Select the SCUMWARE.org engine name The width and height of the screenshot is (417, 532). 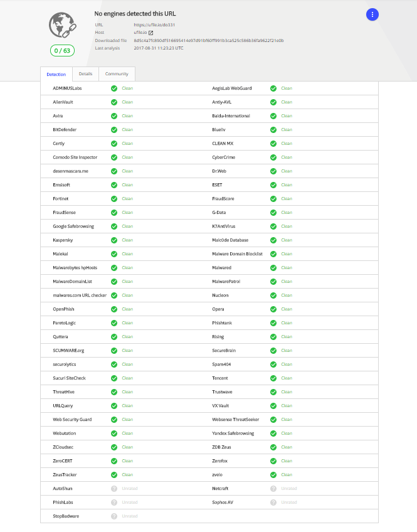pyautogui.click(x=68, y=351)
